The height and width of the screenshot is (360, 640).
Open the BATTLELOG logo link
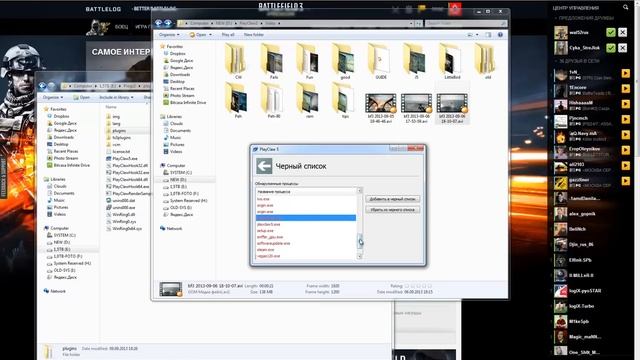(x=103, y=9)
